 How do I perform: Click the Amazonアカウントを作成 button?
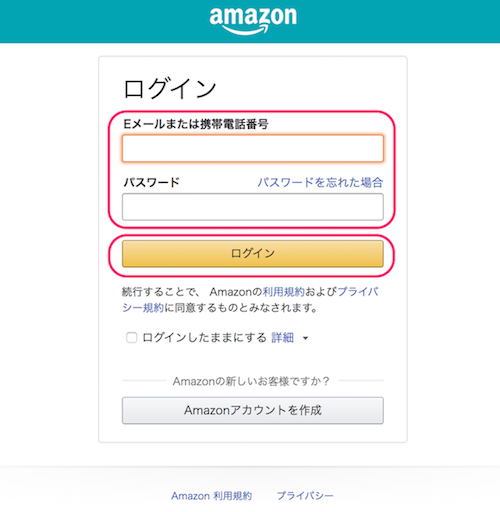point(253,410)
